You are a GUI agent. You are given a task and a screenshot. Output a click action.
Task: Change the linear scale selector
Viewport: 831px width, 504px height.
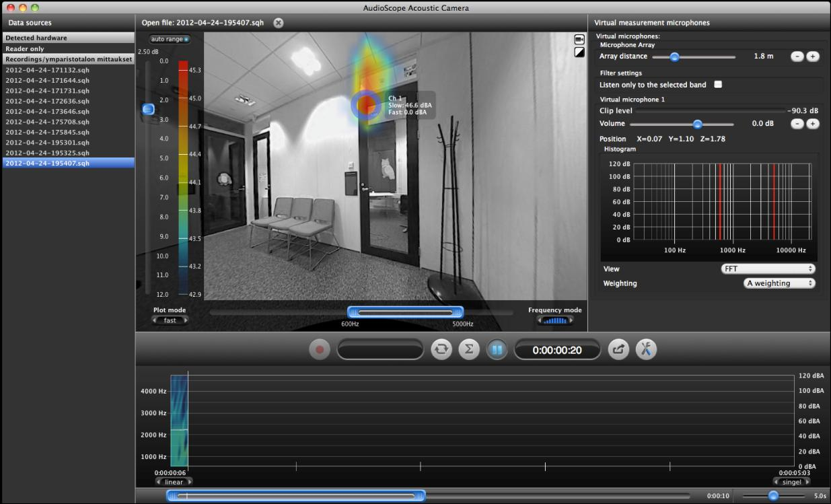click(x=174, y=482)
